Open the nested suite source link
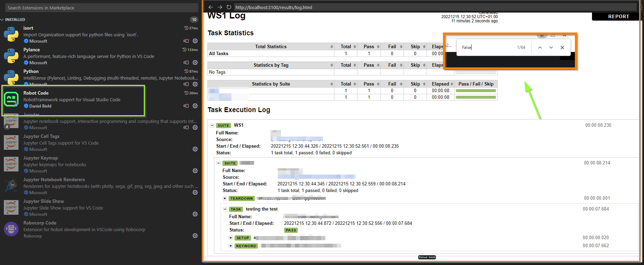644x265 pixels. [x=316, y=177]
